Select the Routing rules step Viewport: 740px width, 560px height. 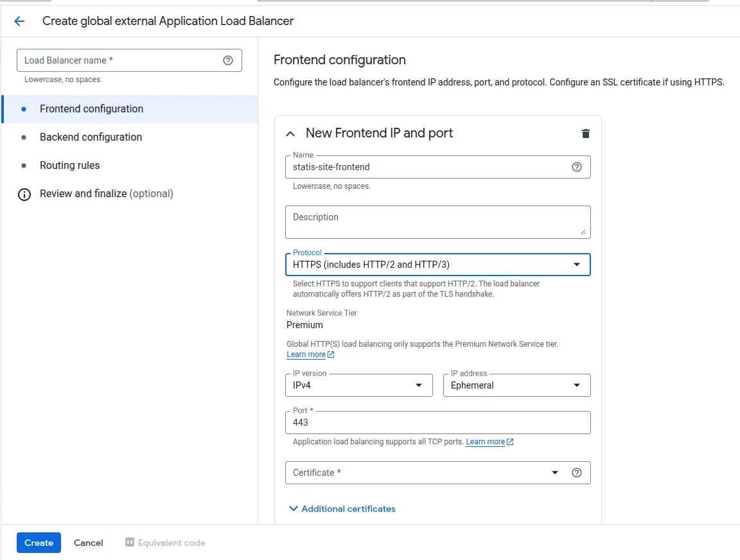[69, 165]
